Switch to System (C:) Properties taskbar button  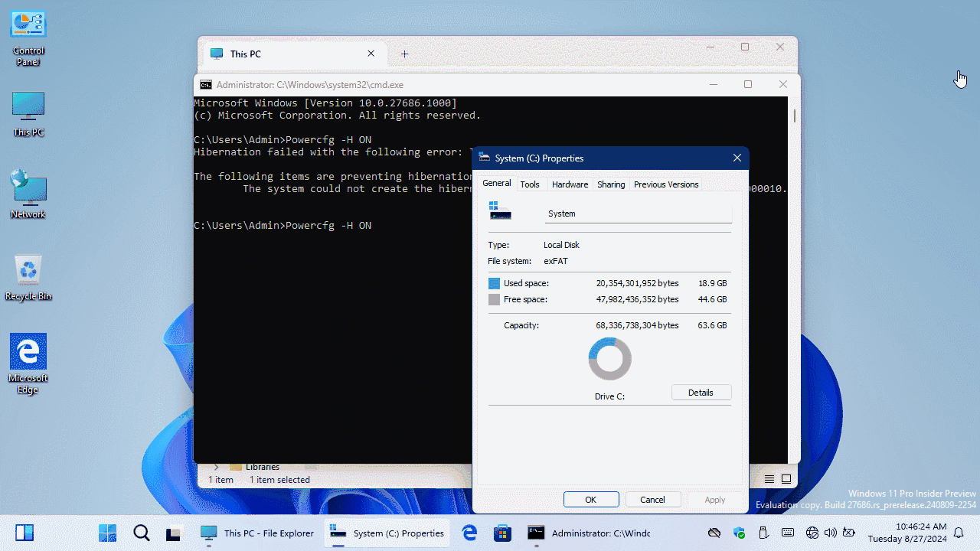click(x=387, y=533)
